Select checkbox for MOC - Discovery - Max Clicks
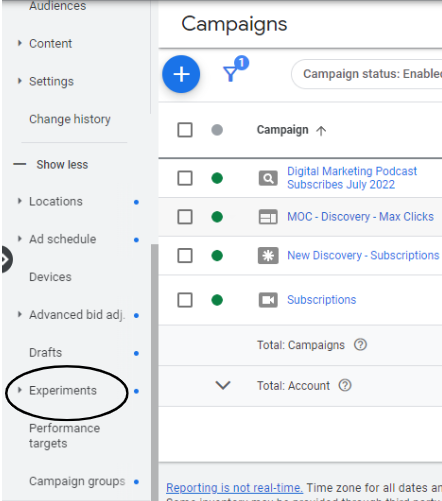The width and height of the screenshot is (442, 501). 185,217
